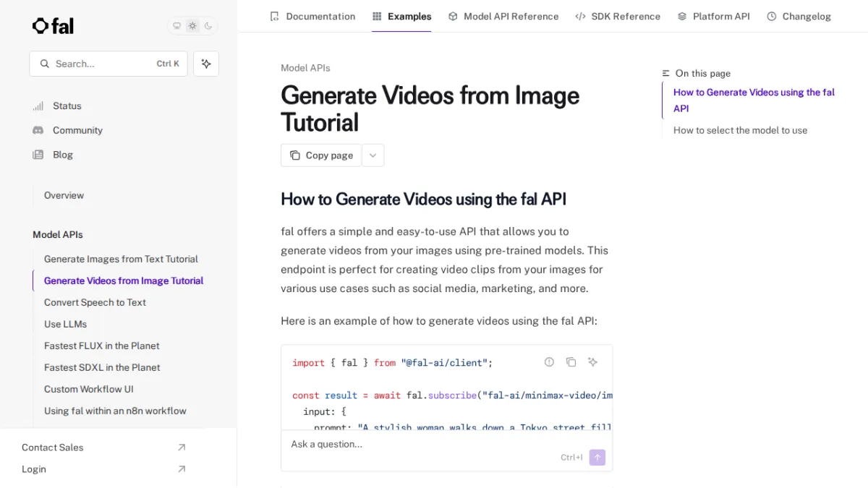This screenshot has height=488, width=868.
Task: Click the Copy page button
Action: tap(321, 155)
